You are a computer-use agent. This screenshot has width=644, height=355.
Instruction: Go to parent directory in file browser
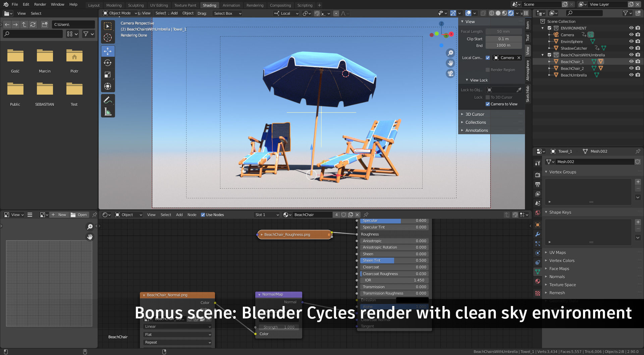coord(24,24)
